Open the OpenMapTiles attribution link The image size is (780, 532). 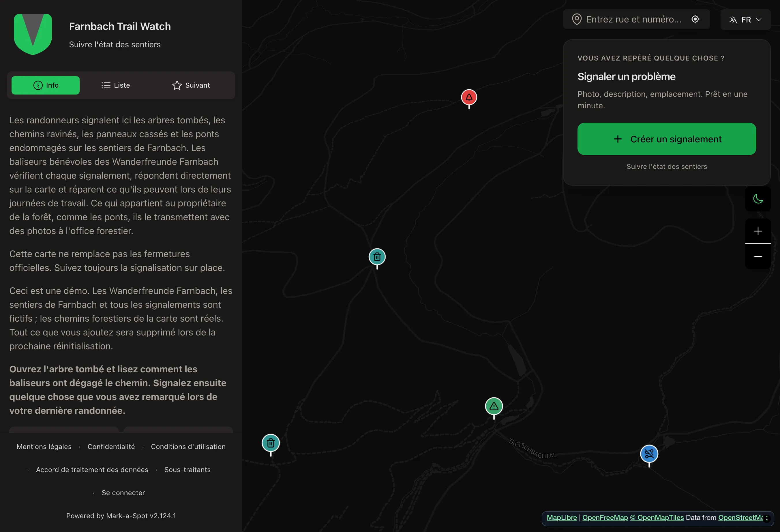pos(657,518)
